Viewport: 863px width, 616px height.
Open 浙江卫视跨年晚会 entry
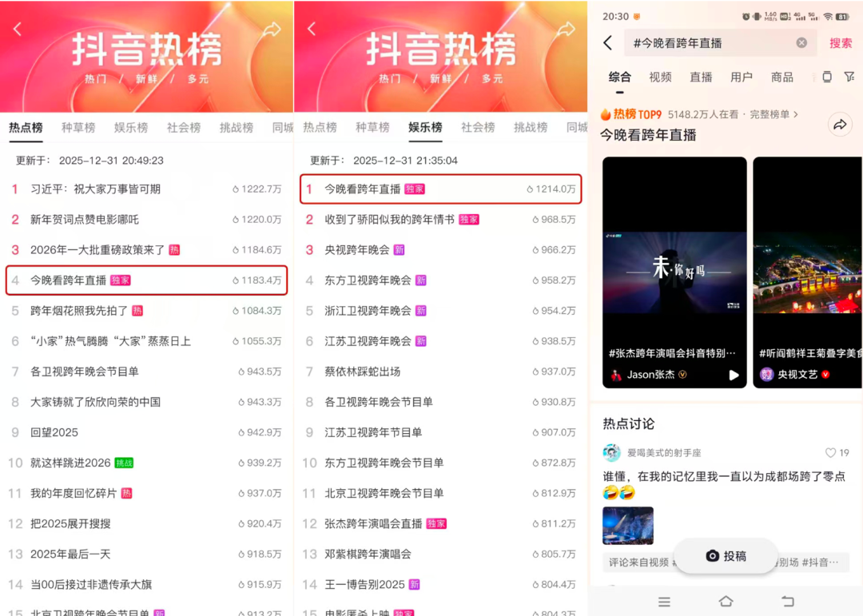tap(441, 311)
